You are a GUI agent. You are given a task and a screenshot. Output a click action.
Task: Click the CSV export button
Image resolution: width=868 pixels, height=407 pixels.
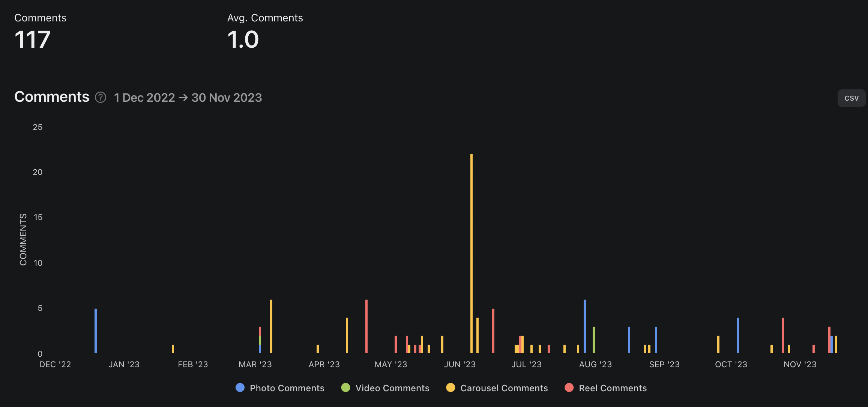(851, 98)
